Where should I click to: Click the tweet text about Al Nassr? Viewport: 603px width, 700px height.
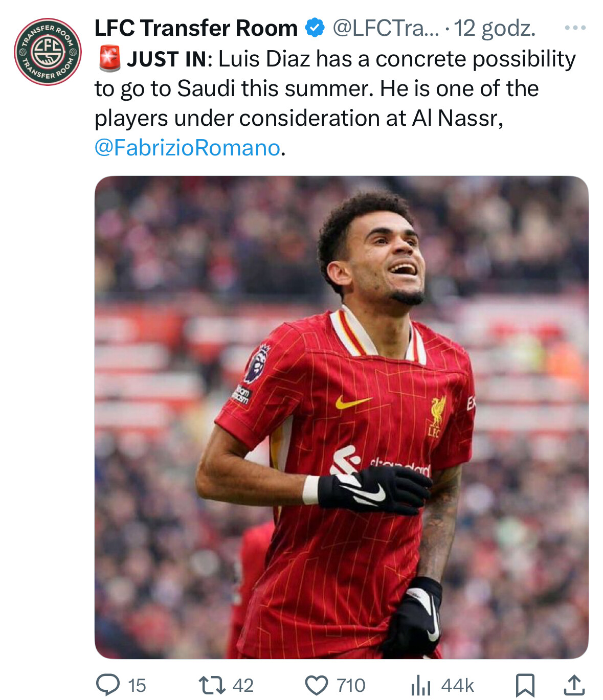335,103
